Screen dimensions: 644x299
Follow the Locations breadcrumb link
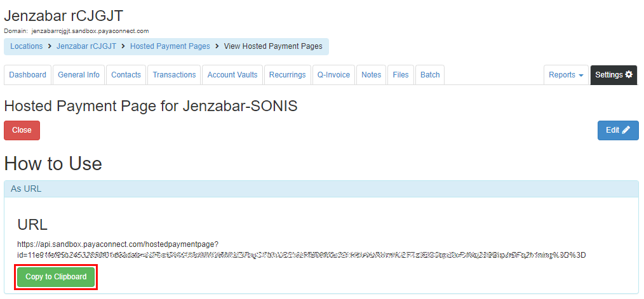[26, 46]
